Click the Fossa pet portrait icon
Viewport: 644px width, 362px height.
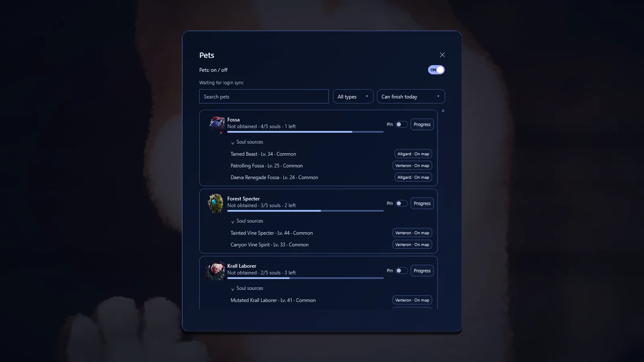(217, 124)
